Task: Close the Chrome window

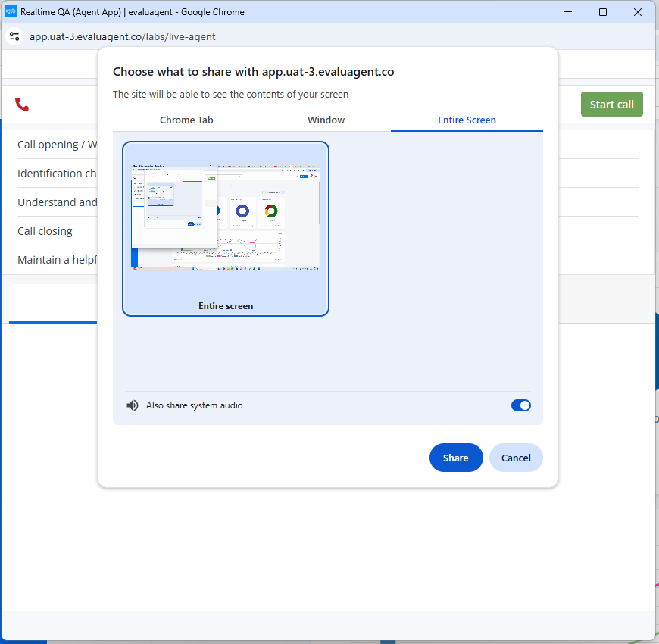Action: (x=638, y=12)
